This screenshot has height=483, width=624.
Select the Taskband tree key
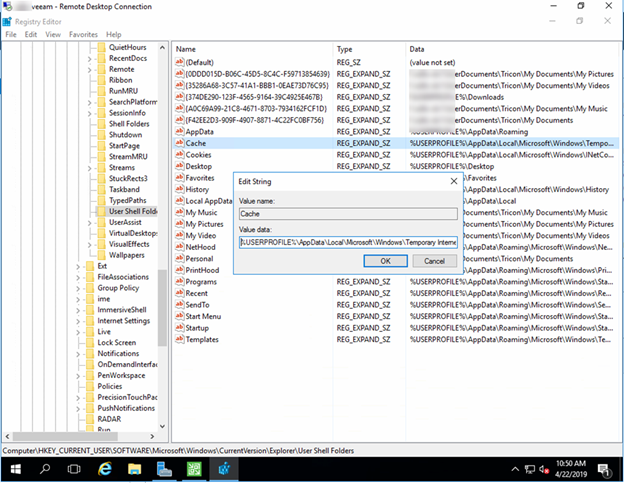pyautogui.click(x=124, y=189)
